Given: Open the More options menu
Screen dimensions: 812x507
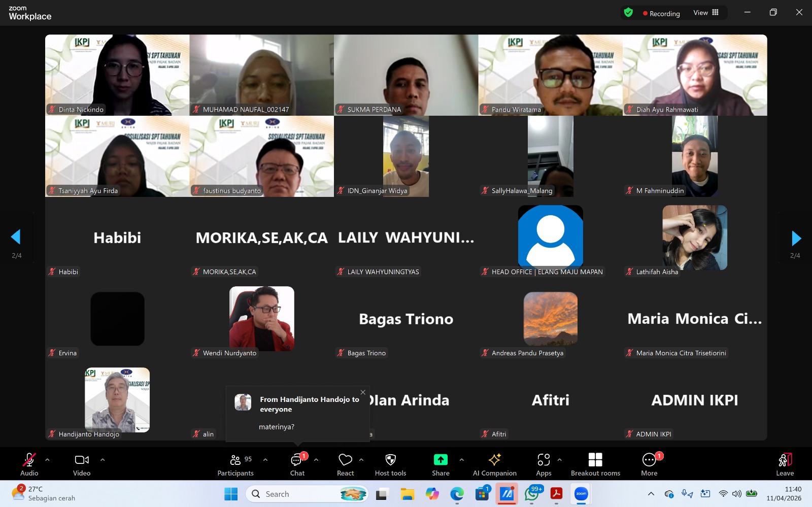Looking at the screenshot, I should [649, 464].
